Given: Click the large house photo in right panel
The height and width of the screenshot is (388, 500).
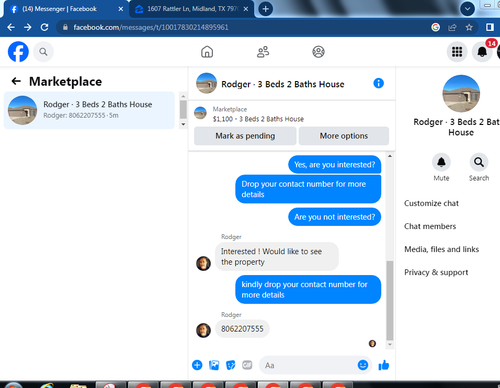Looking at the screenshot, I should (x=461, y=94).
